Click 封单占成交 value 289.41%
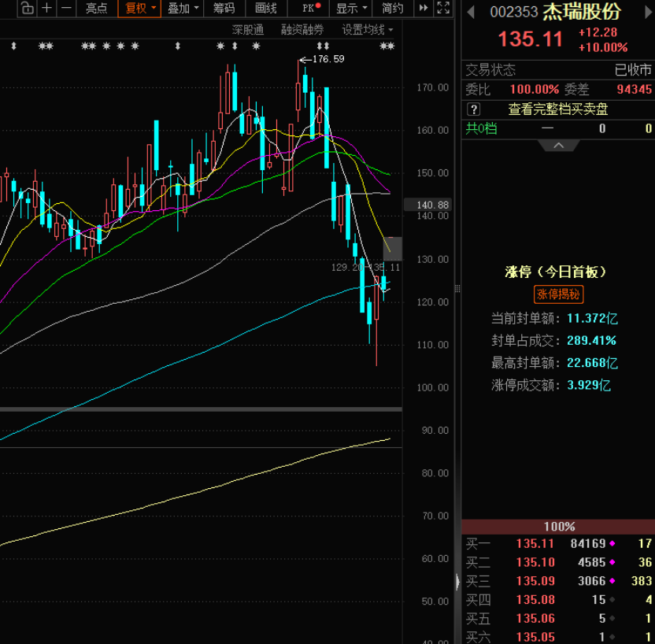 point(591,341)
